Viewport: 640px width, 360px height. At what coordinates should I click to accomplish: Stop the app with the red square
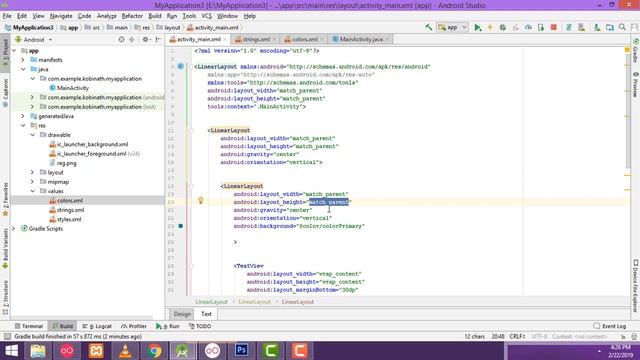[553, 27]
